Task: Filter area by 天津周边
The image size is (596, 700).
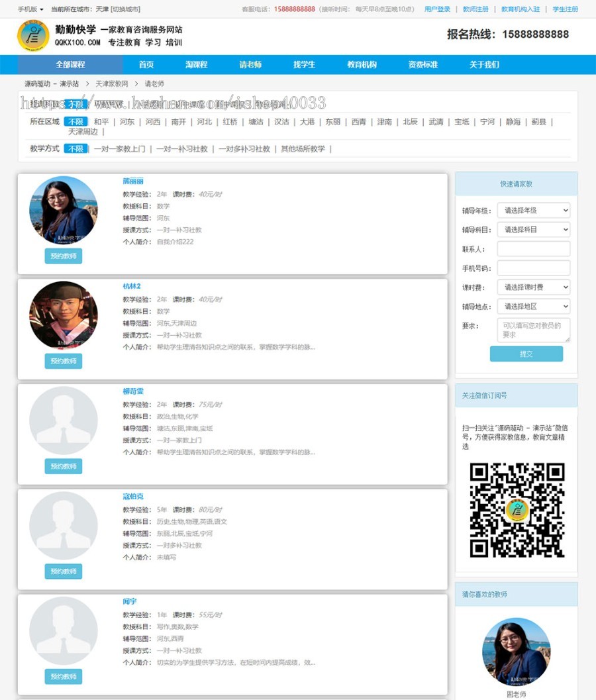Action: 83,132
